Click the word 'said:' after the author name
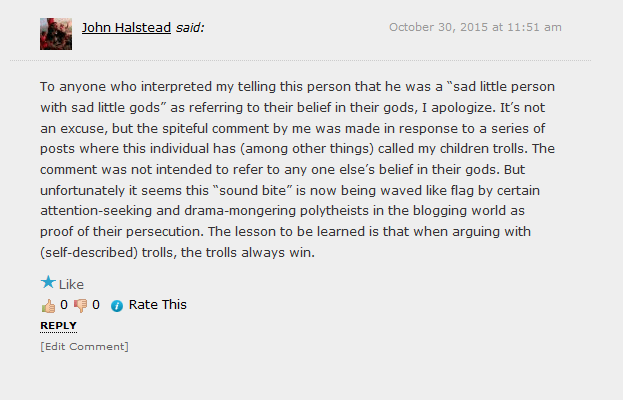Viewport: 623px width, 400px height. pyautogui.click(x=190, y=27)
